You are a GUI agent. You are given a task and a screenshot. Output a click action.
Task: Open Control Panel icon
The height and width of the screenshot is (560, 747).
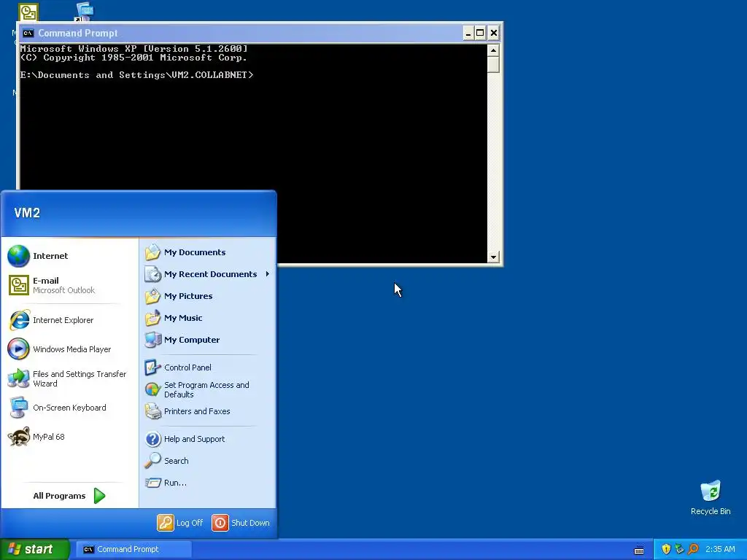(153, 367)
